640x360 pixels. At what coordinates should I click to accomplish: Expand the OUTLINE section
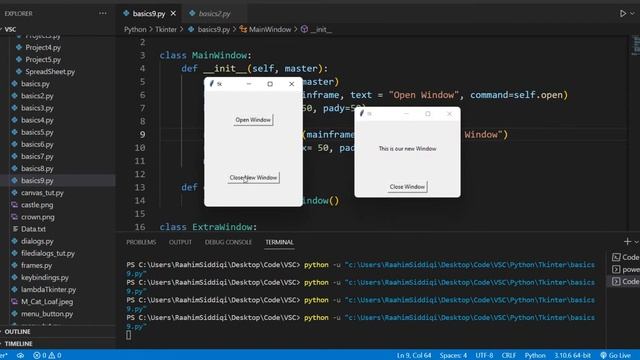tap(17, 332)
